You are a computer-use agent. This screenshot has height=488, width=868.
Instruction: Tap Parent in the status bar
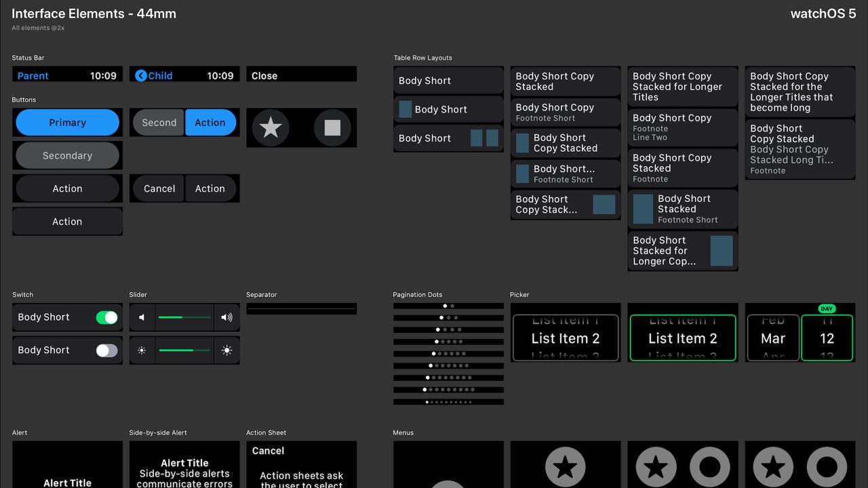pyautogui.click(x=33, y=76)
